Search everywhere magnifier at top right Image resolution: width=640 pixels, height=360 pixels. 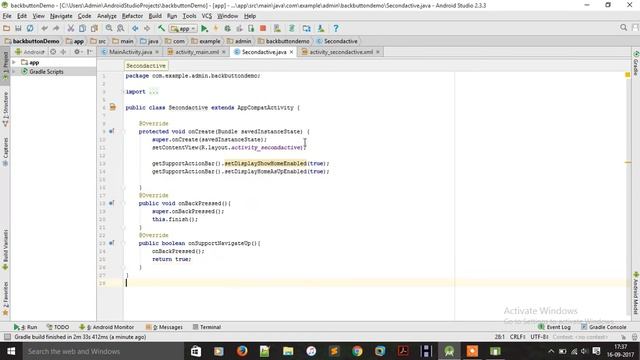click(623, 27)
